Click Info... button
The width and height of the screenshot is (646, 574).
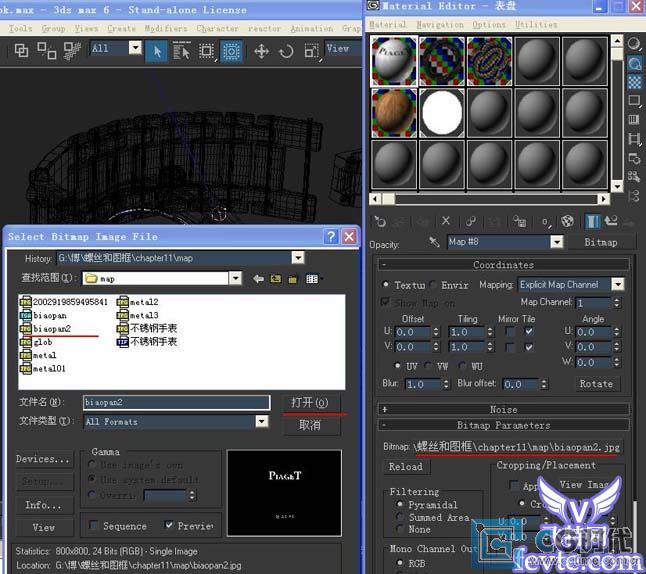pyautogui.click(x=43, y=505)
